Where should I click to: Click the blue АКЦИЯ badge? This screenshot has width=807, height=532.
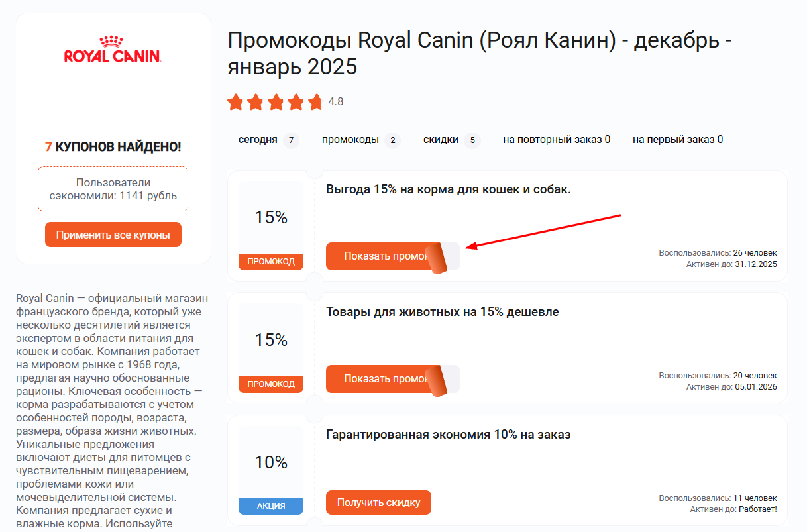[x=270, y=505]
